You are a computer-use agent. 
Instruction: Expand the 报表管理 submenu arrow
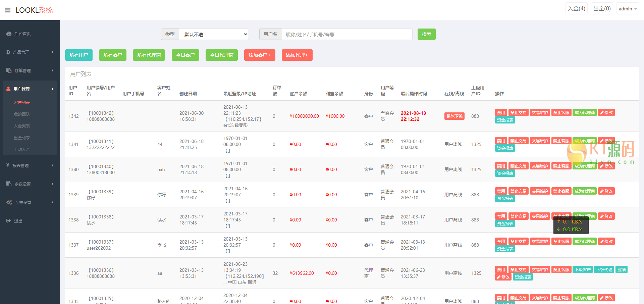[53, 165]
